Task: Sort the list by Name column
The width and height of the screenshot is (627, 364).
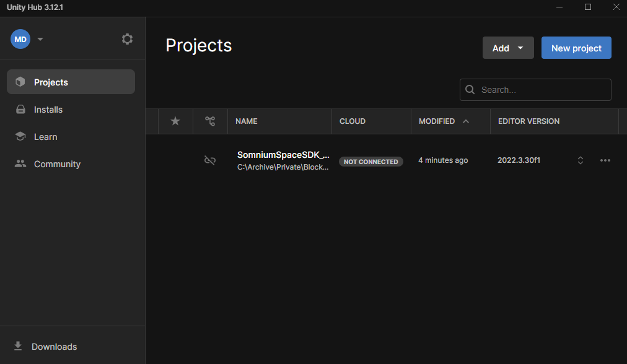Action: click(x=247, y=121)
